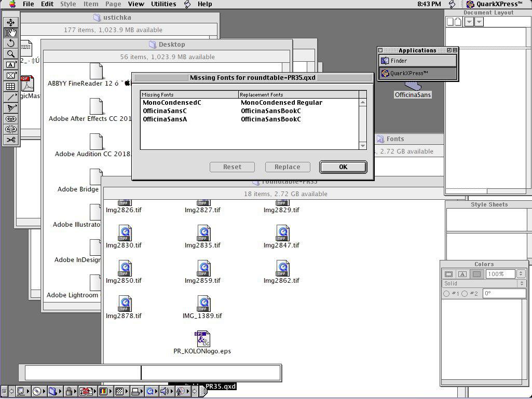
Task: Select MonoCondensedC missing font row
Action: [x=250, y=102]
